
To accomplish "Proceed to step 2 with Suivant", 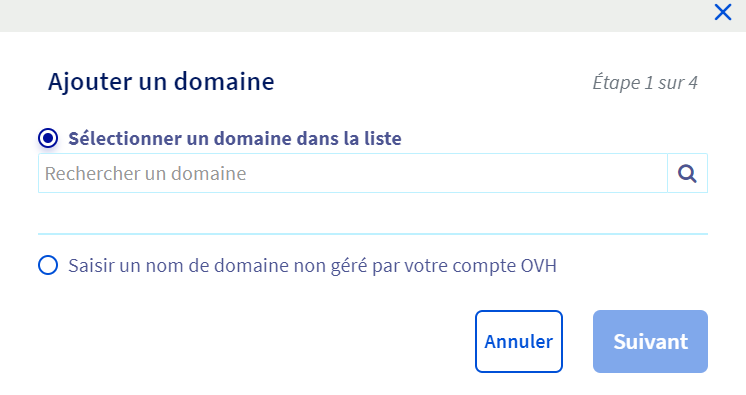I will click(650, 341).
